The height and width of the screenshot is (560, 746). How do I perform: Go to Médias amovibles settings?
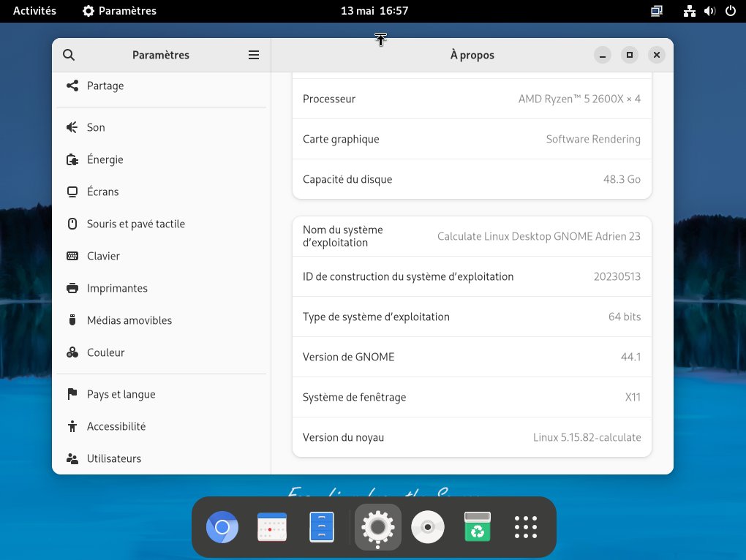coord(162,320)
